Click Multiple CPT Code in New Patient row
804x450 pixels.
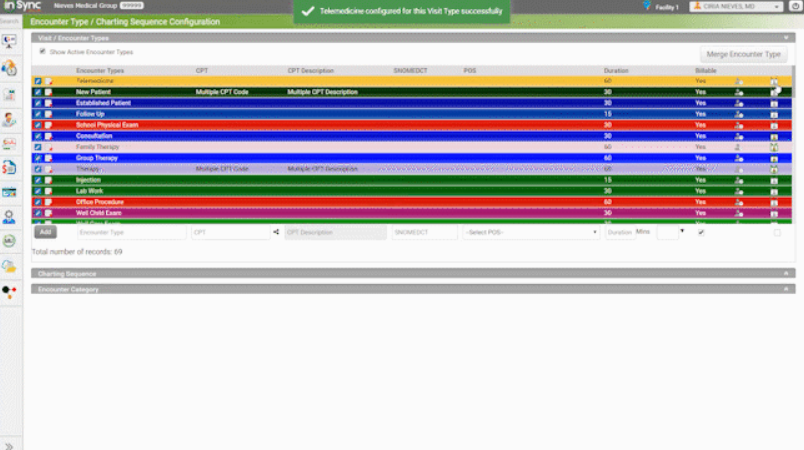pyautogui.click(x=222, y=92)
